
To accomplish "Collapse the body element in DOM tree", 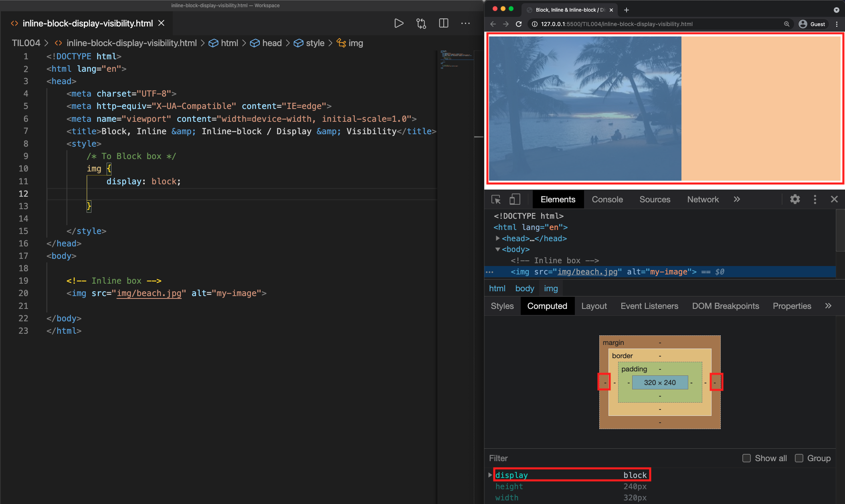I will pyautogui.click(x=497, y=250).
